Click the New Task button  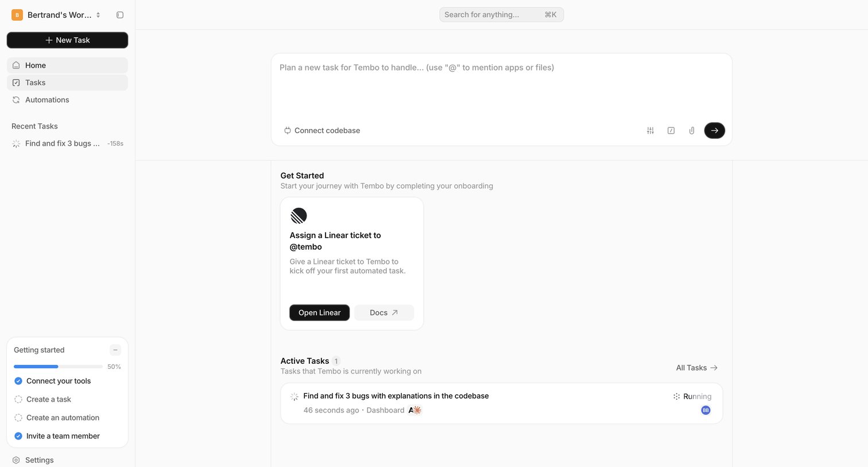[67, 40]
